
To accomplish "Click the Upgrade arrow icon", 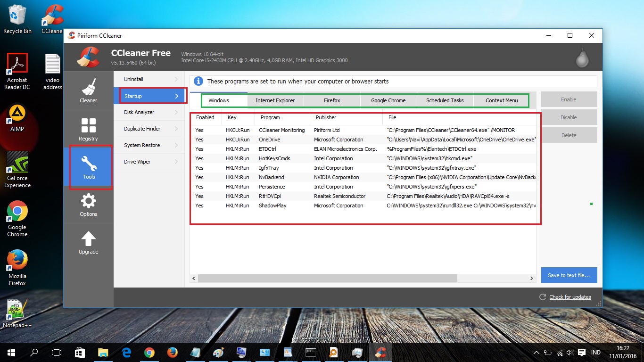I will point(89,239).
